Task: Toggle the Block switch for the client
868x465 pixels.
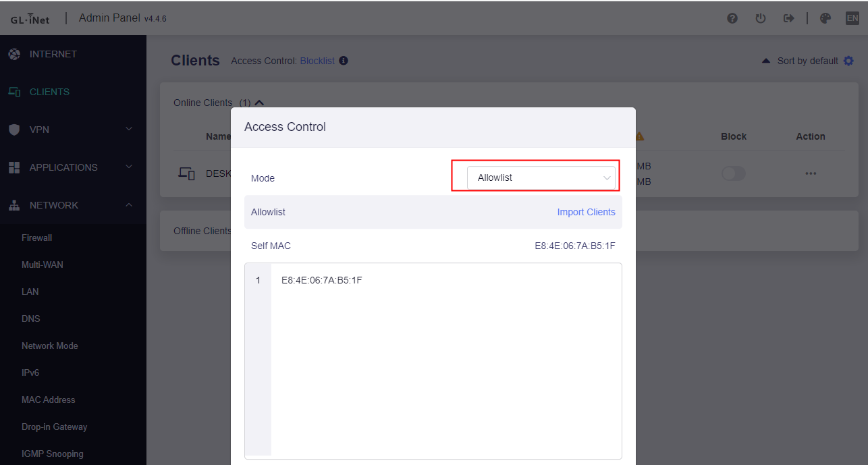Action: (733, 173)
